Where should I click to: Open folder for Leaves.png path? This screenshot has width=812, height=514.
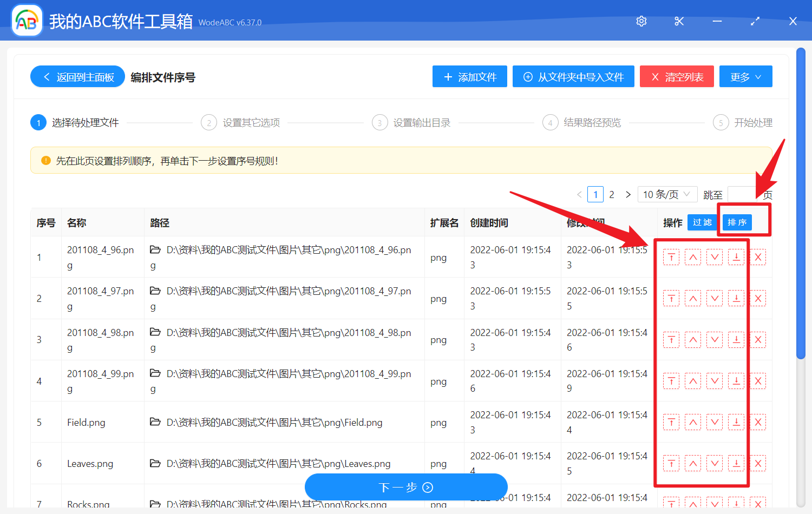155,464
